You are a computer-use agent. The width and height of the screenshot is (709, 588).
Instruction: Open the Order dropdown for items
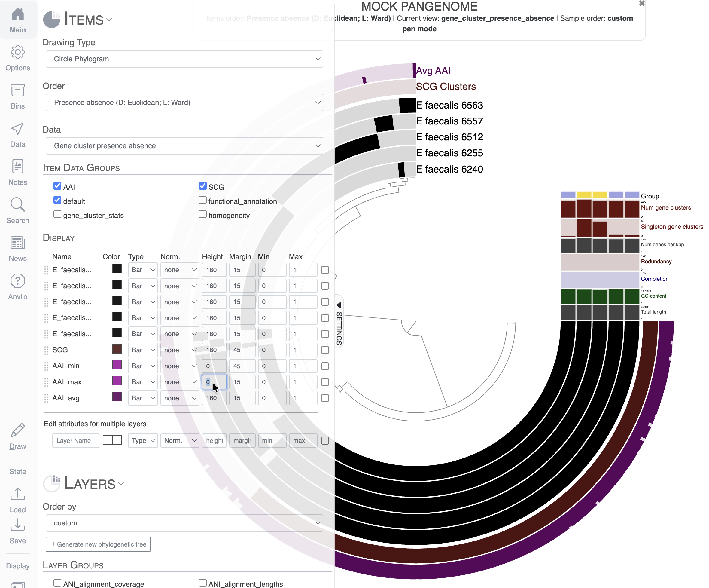(x=184, y=102)
